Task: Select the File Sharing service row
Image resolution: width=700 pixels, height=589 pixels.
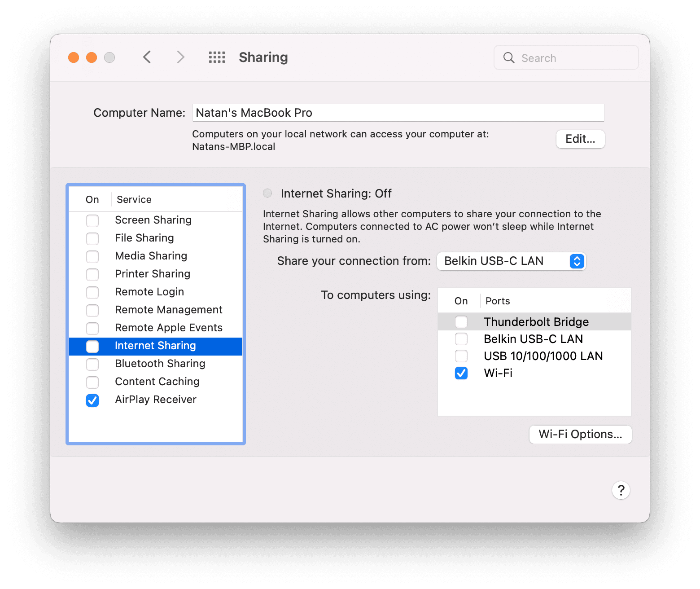Action: click(x=156, y=238)
